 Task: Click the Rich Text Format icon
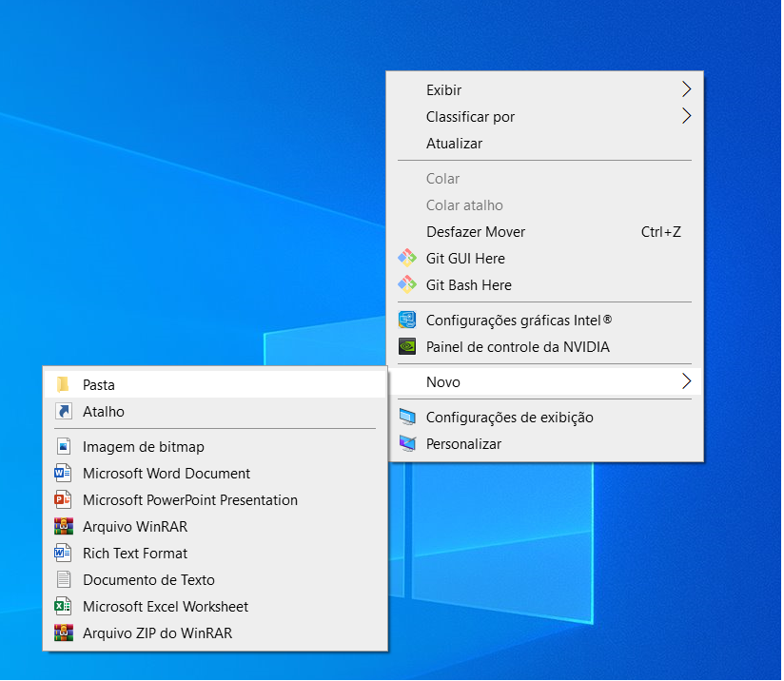point(63,553)
